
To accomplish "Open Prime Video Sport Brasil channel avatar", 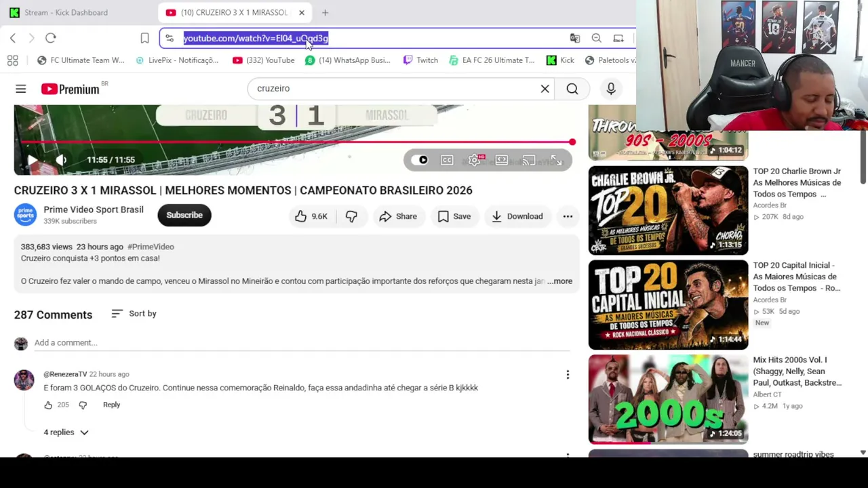I will tap(25, 215).
